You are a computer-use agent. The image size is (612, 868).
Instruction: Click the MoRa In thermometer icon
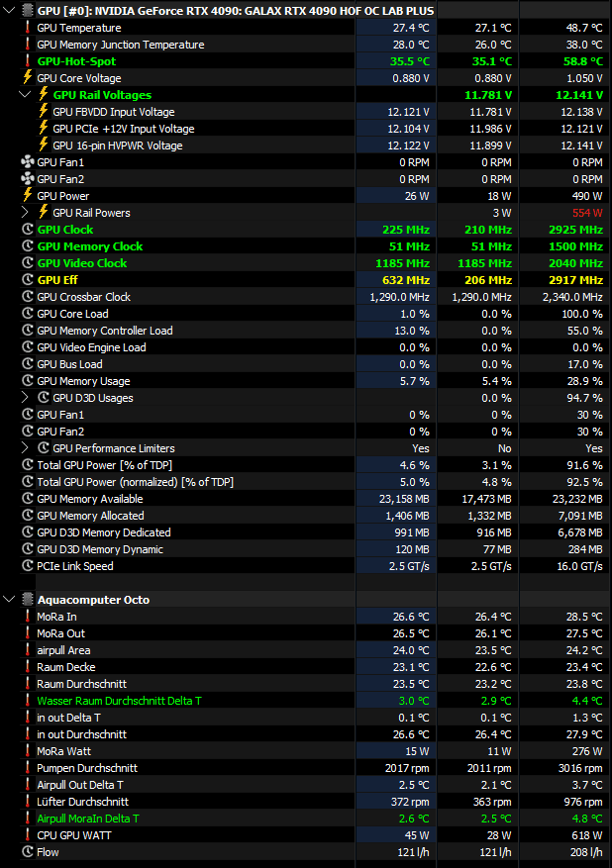coord(27,617)
